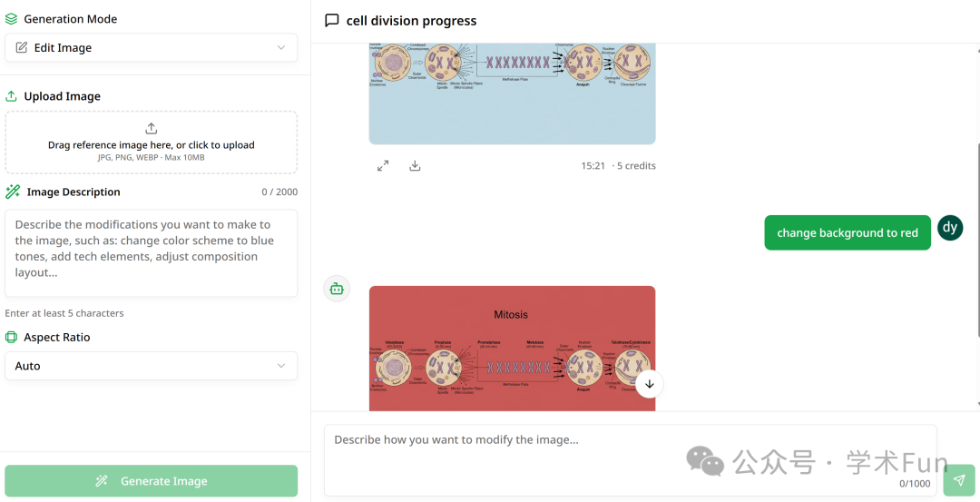
Task: Click the "cell division progress" chat title
Action: [411, 21]
